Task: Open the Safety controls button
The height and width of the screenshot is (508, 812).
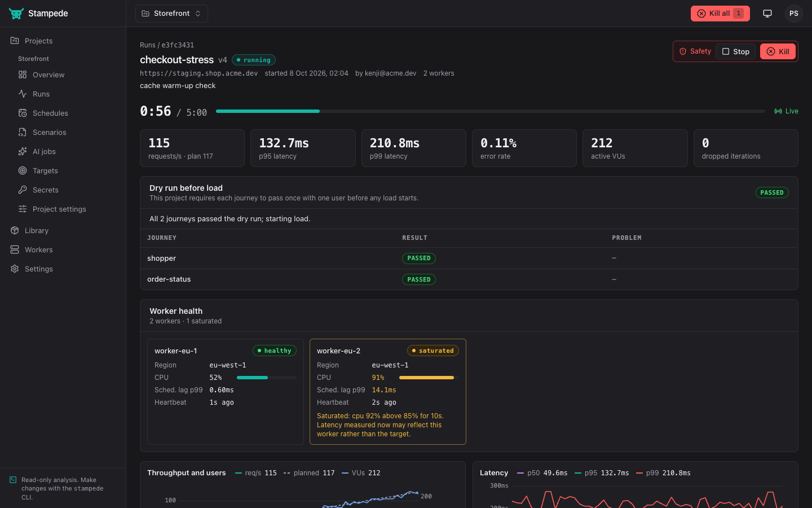Action: [695, 51]
